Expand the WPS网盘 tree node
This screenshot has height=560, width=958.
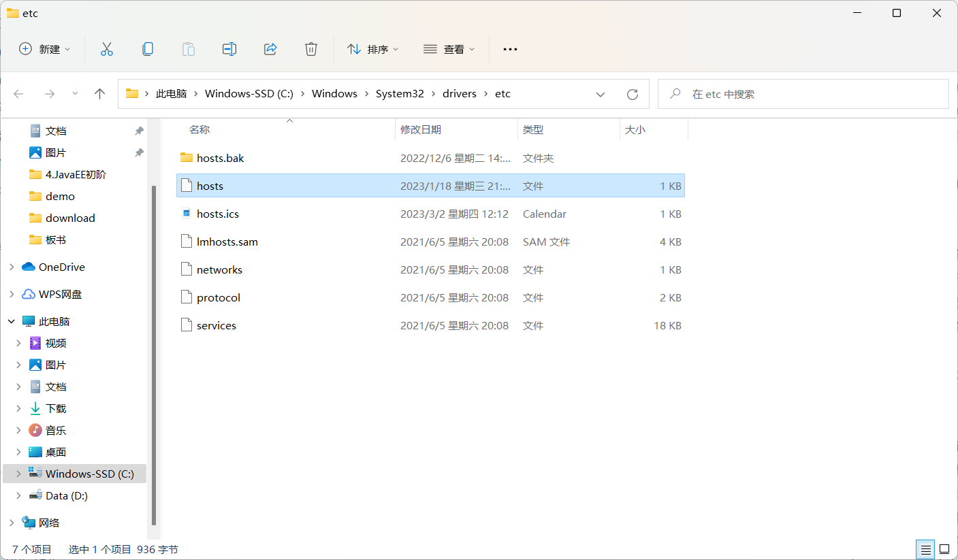point(12,294)
